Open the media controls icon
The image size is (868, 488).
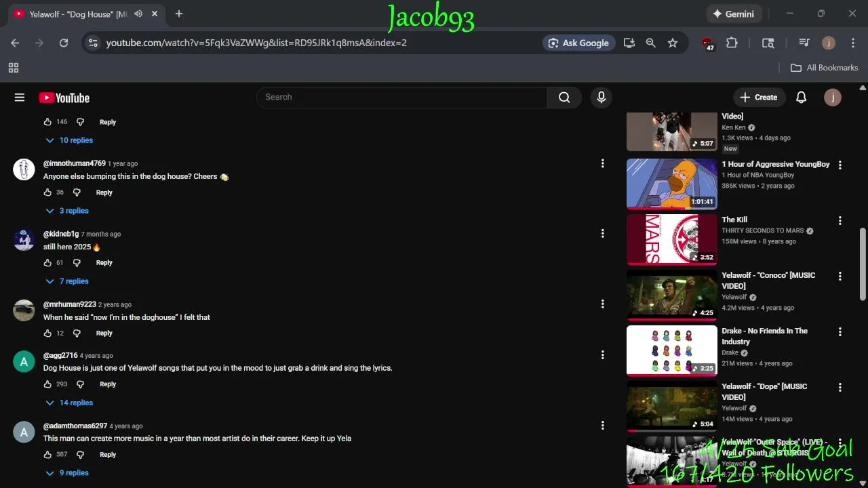point(804,43)
